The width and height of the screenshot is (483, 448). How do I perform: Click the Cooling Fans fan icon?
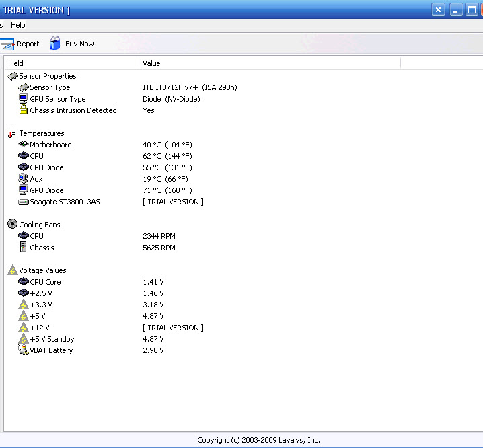tap(12, 224)
